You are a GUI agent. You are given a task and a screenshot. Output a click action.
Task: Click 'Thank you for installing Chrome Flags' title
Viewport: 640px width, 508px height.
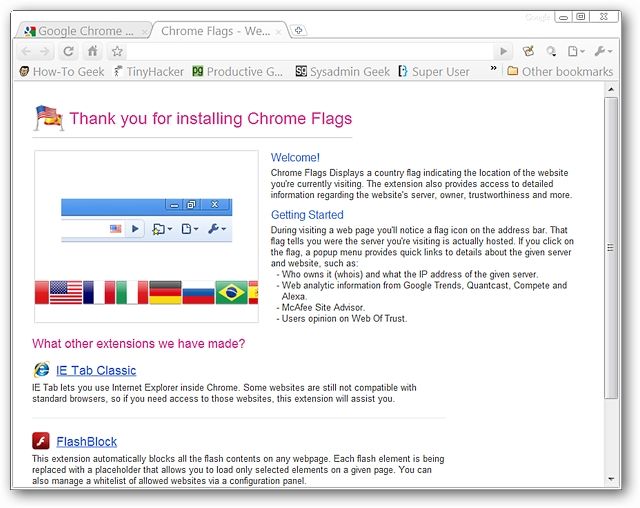[211, 119]
